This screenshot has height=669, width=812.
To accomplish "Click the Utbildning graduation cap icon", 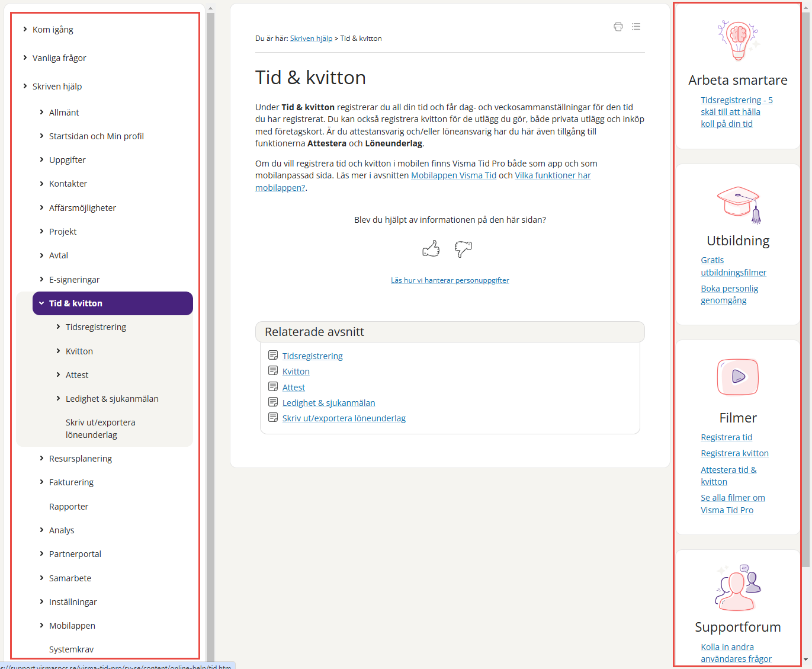I will [x=739, y=204].
